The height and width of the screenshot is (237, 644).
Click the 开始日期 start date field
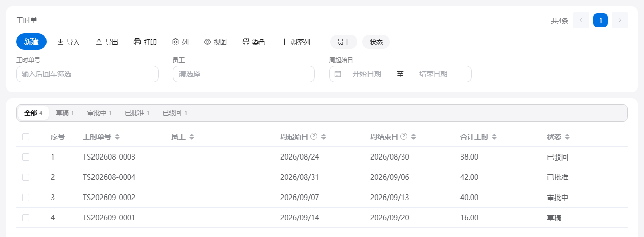(x=367, y=74)
